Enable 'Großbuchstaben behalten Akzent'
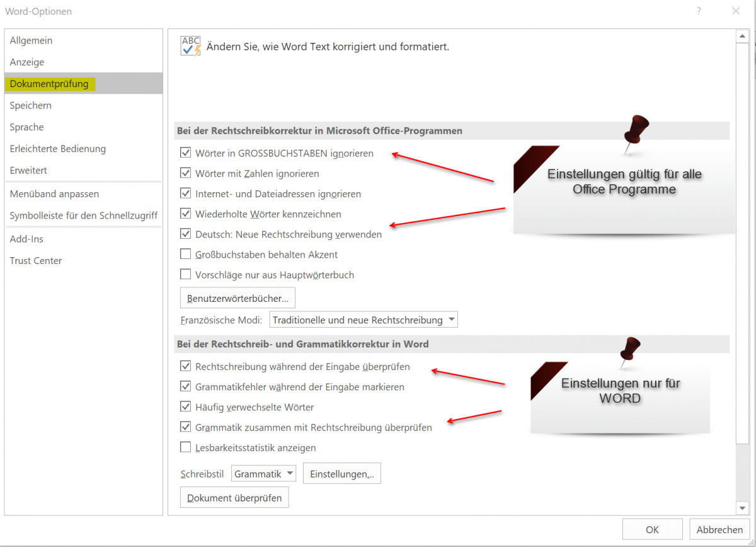The width and height of the screenshot is (756, 547). [186, 255]
